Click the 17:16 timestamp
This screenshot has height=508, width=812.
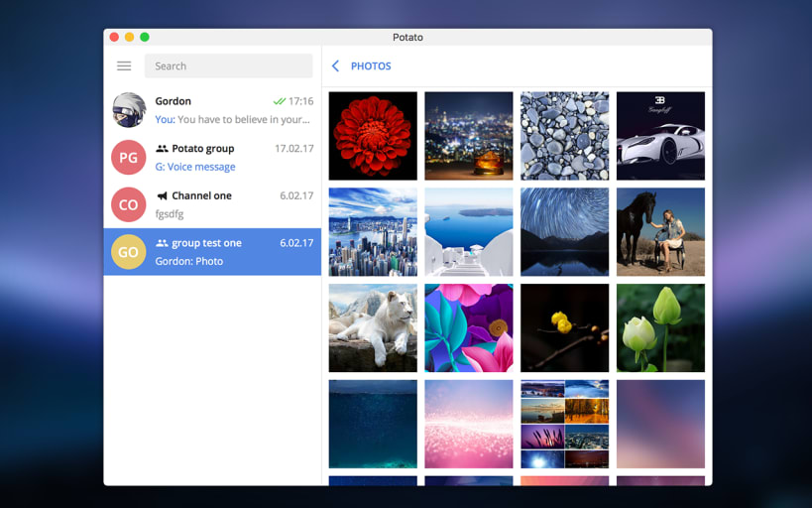click(x=300, y=101)
